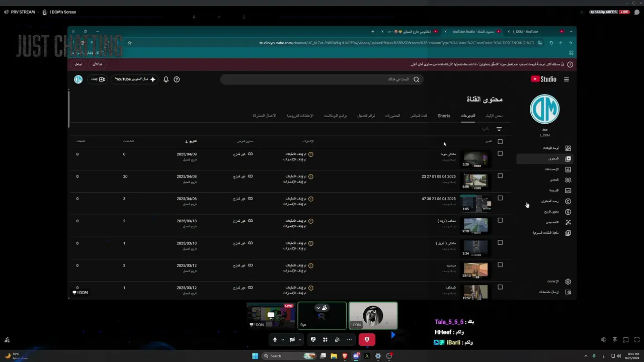The image size is (644, 362).
Task: Open Dashboard from the Studio sidebar
Action: (x=545, y=148)
